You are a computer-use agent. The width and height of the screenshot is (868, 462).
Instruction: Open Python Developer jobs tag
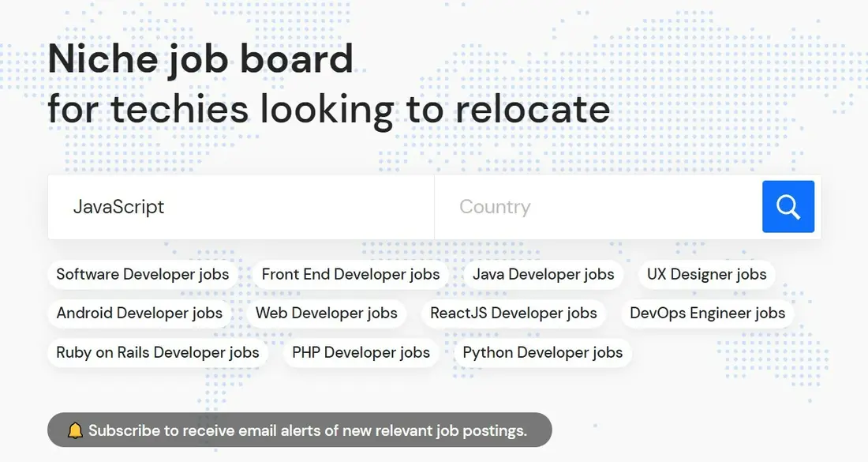click(543, 352)
